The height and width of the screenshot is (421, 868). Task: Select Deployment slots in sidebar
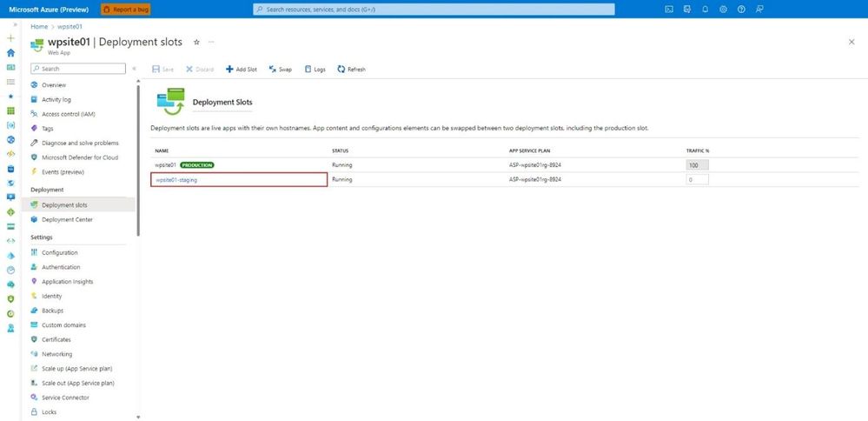[78, 205]
